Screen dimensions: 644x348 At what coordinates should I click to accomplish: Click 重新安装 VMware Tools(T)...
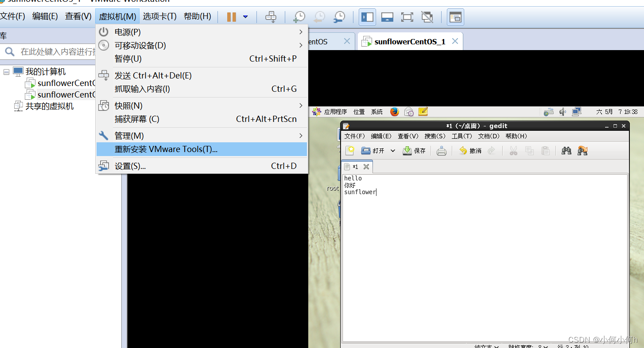tap(202, 149)
